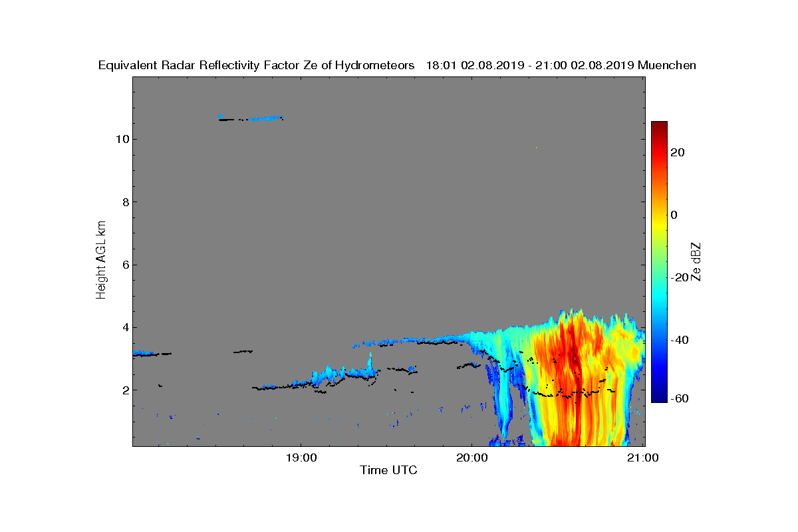Click the 'Height AGL km' axis label

[101, 261]
